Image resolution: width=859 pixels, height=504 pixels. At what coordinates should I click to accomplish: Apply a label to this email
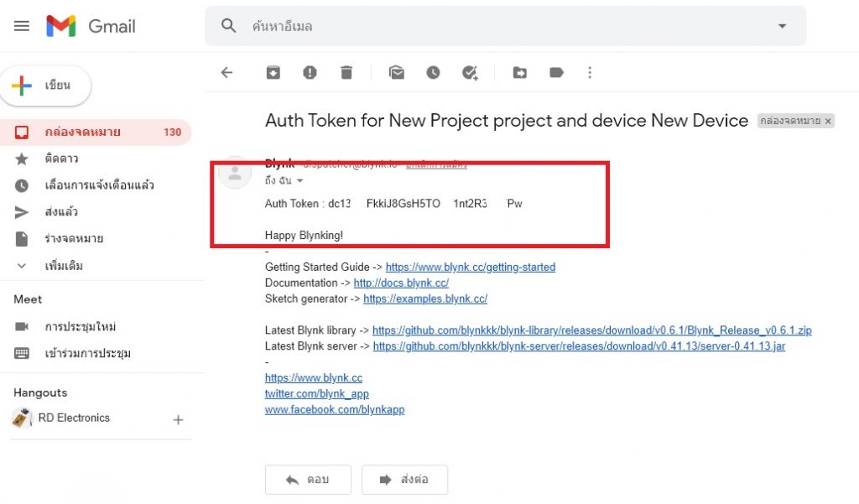(556, 72)
